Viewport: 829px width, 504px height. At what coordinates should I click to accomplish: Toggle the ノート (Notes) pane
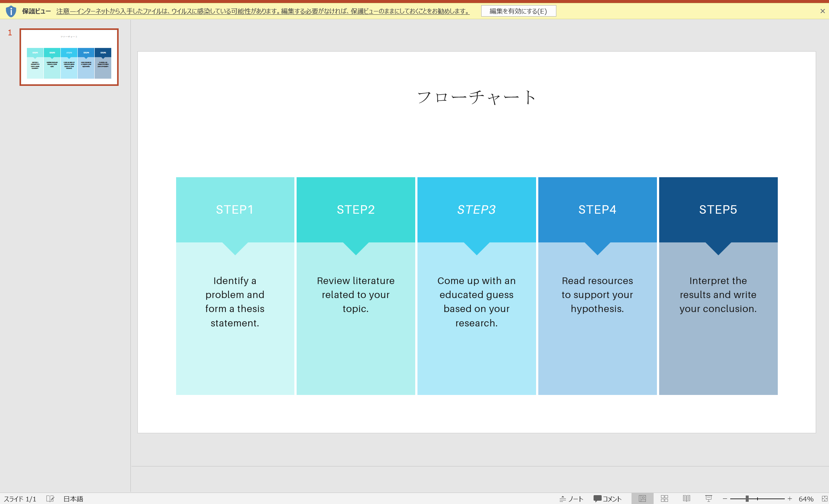pos(572,498)
